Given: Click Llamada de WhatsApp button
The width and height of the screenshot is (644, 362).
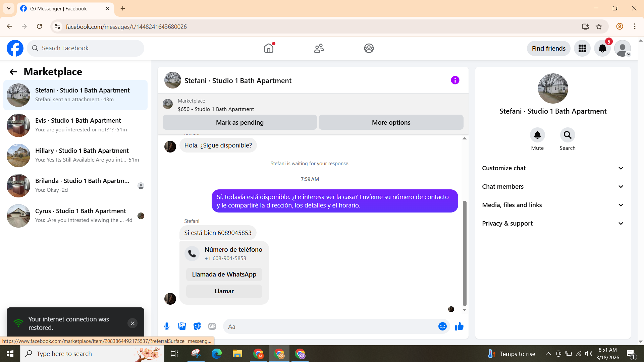Looking at the screenshot, I should pos(224,275).
